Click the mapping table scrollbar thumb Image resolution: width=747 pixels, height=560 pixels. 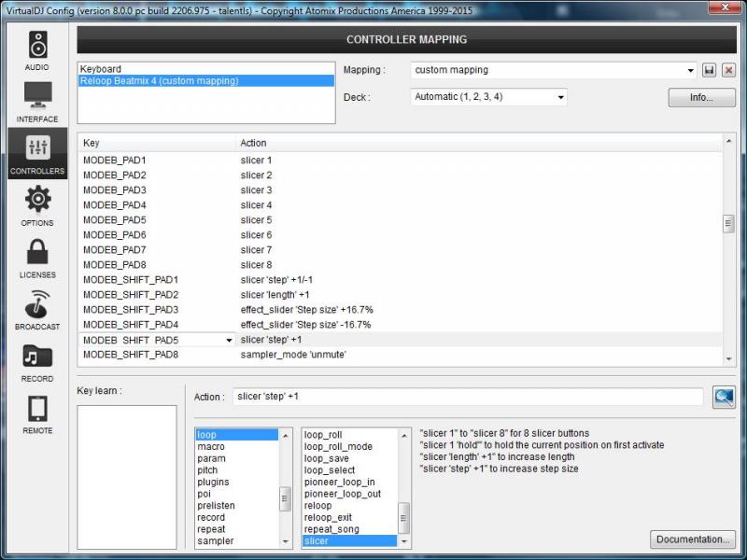point(728,223)
